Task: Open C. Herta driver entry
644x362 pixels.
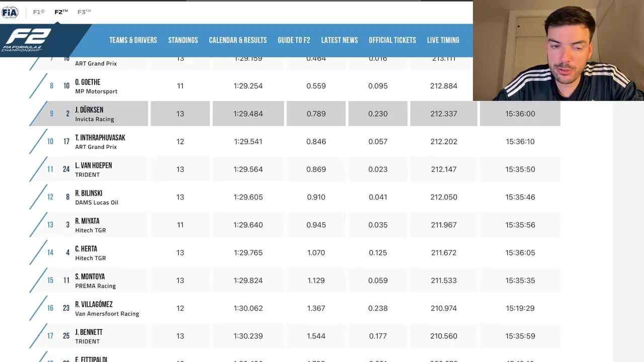Action: coord(86,249)
